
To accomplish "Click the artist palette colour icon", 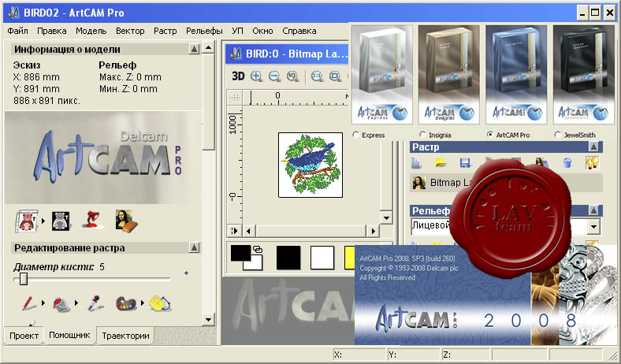I will (126, 304).
